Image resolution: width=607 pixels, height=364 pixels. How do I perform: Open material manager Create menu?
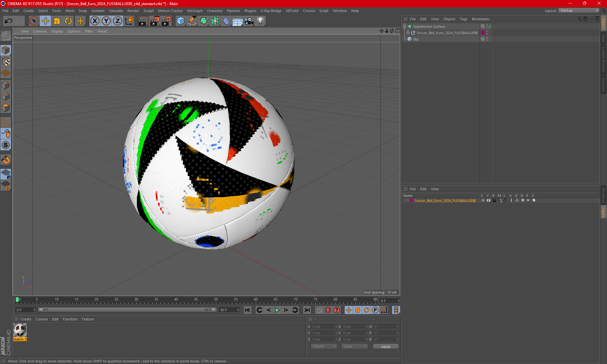(x=26, y=319)
